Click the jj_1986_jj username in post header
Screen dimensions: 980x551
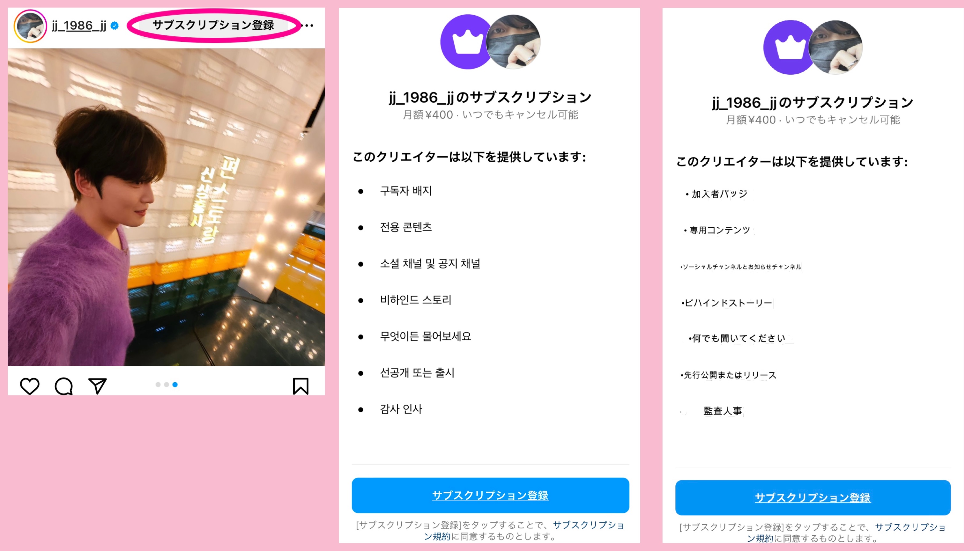pyautogui.click(x=79, y=26)
